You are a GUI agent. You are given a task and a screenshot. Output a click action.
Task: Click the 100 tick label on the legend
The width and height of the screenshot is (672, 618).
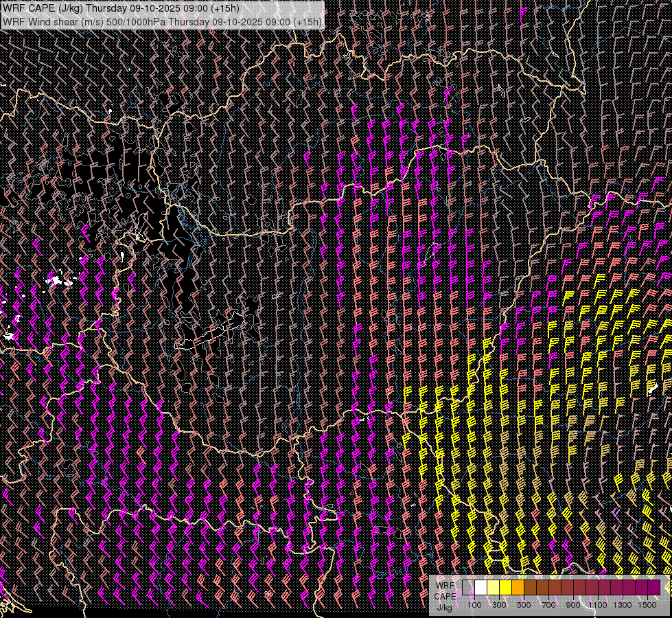[x=474, y=605]
